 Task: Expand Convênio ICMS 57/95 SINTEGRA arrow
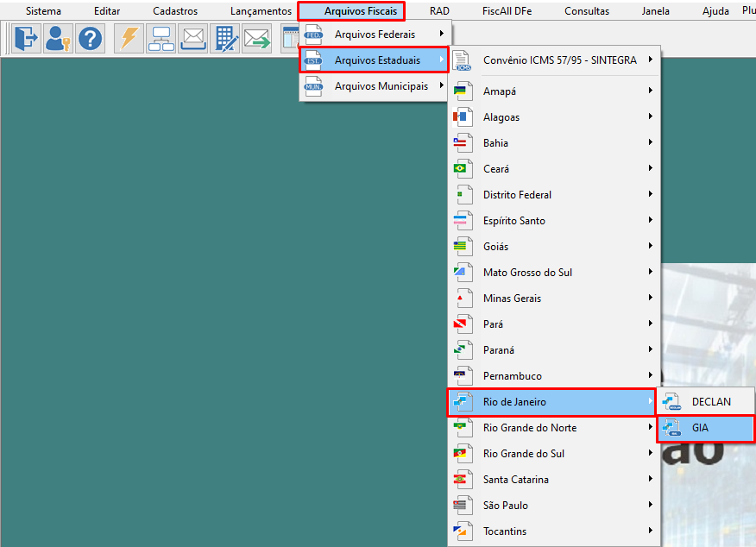click(x=651, y=60)
